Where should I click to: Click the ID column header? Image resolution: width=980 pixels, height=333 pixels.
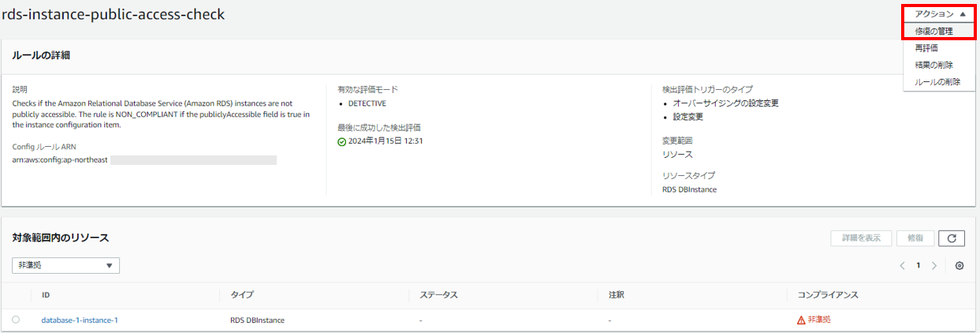46,294
